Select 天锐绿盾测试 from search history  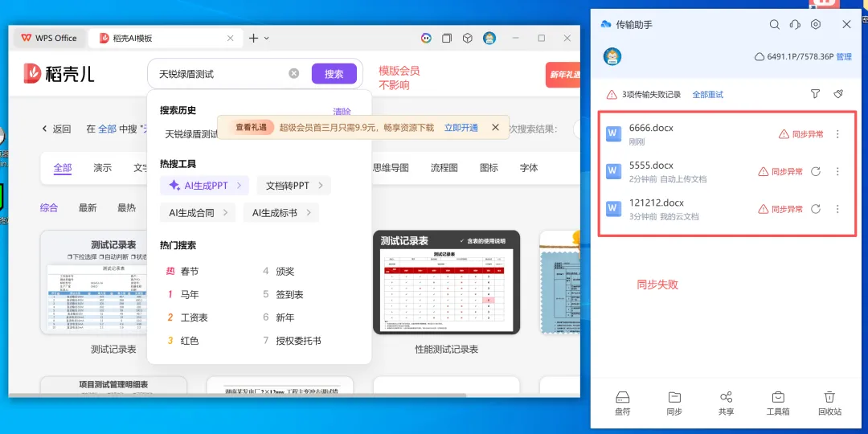tap(191, 134)
